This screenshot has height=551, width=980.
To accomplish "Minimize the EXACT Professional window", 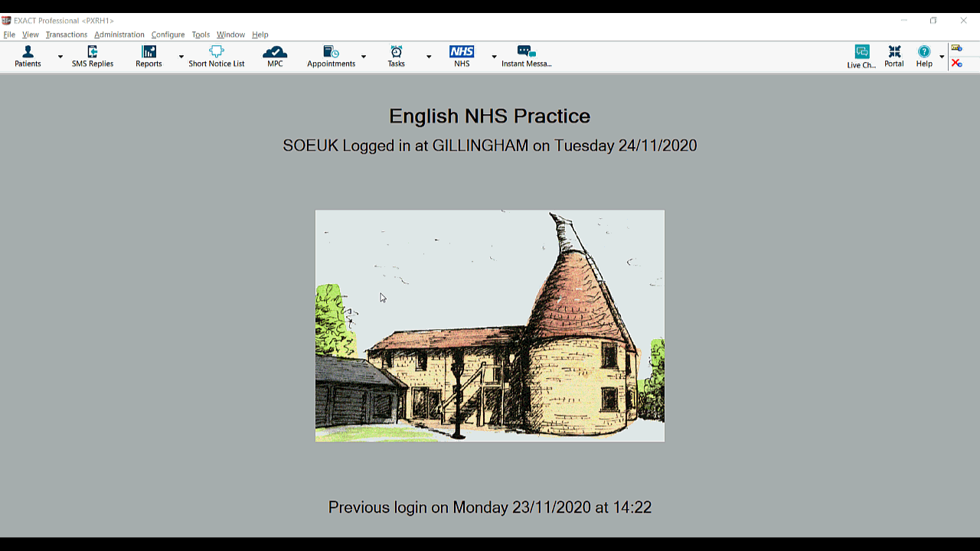I will [904, 21].
